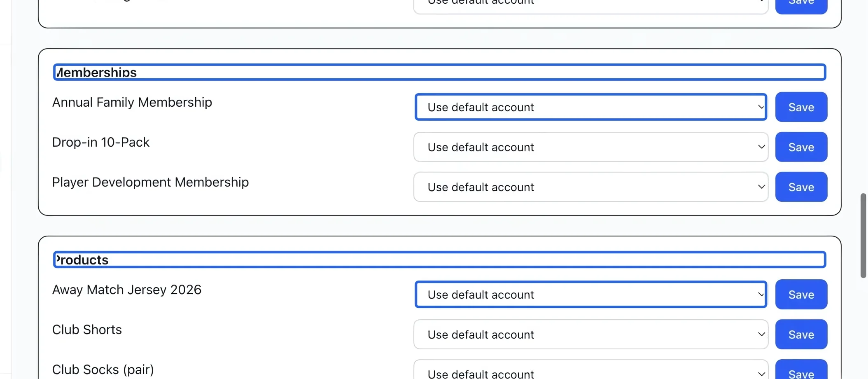Screen dimensions: 868x379
Task: Open account dropdown for Away Match Jersey 2026
Action: point(590,295)
